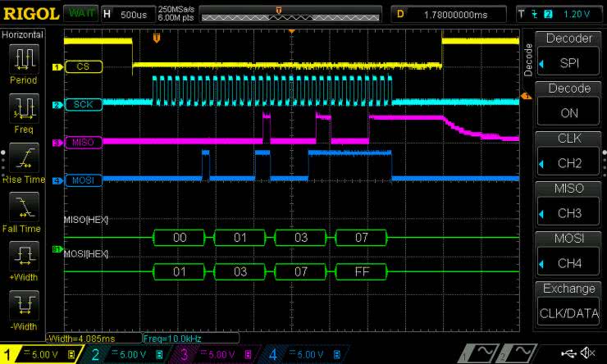Image resolution: width=607 pixels, height=364 pixels.
Task: Click the waveform memory position bar
Action: [x=290, y=14]
